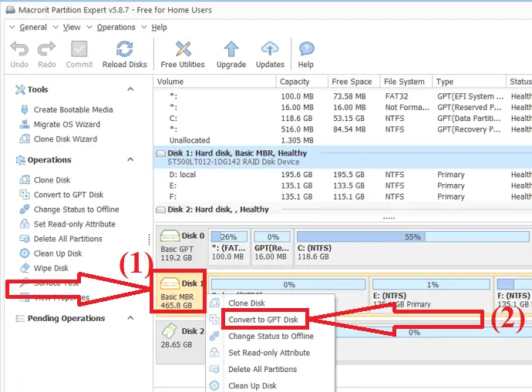
Task: Click the Commit checkmark icon
Action: point(79,49)
